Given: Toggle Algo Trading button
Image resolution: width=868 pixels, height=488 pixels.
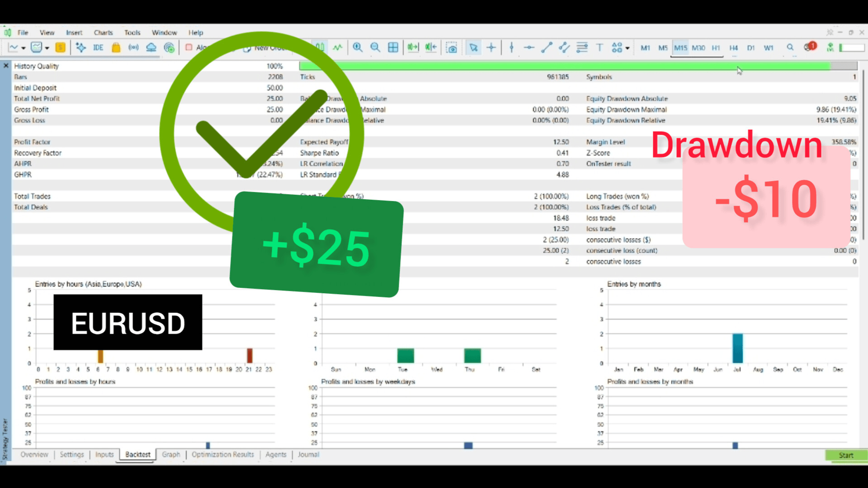Looking at the screenshot, I should click(196, 47).
